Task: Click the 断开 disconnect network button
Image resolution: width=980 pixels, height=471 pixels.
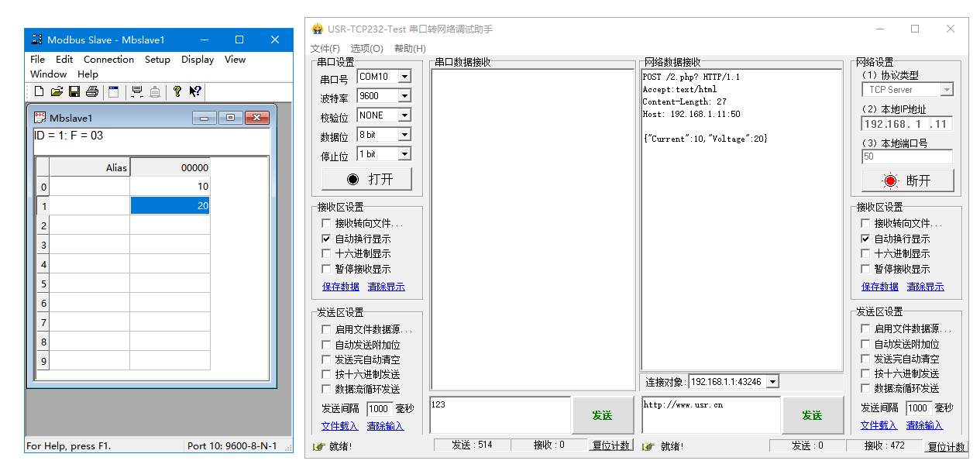Action: pos(907,180)
